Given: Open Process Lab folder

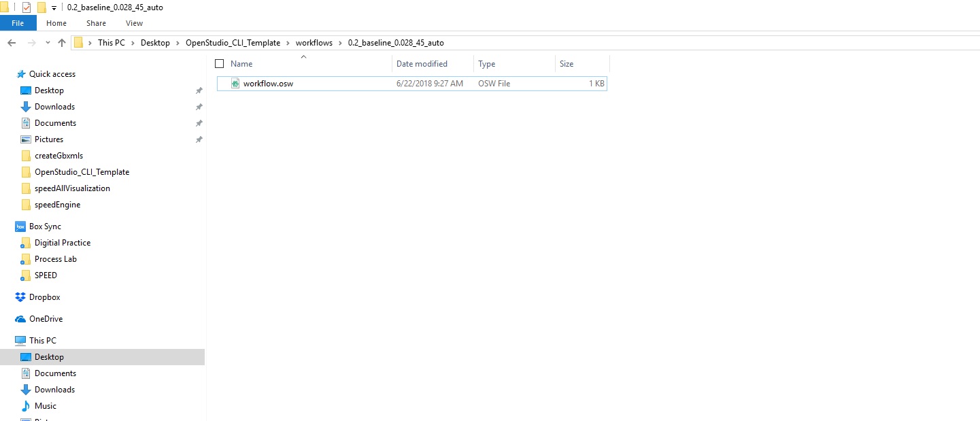Looking at the screenshot, I should tap(56, 259).
